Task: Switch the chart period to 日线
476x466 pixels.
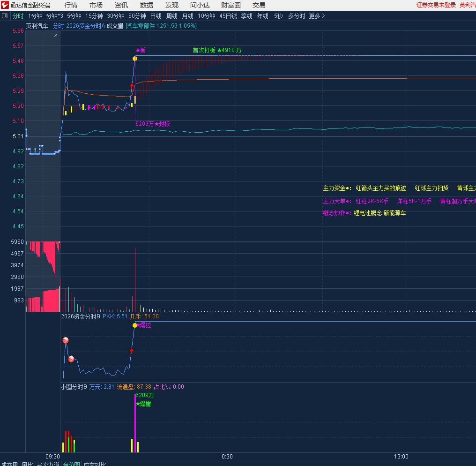Action: (156, 16)
